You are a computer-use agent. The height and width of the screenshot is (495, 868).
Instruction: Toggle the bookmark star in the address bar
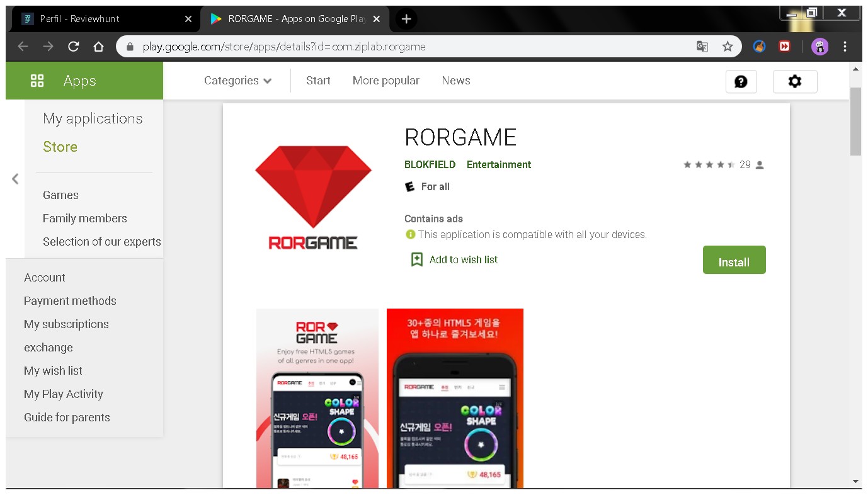[728, 46]
